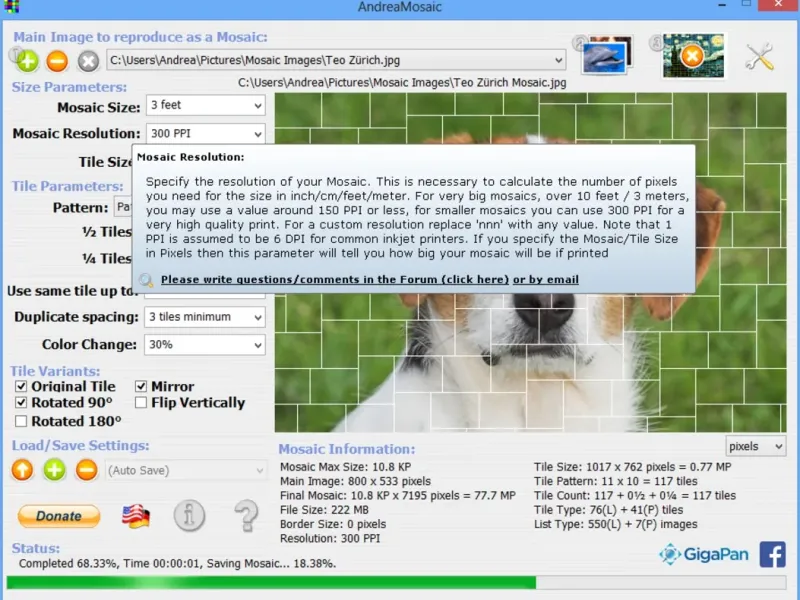Click the gray X clear images icon
Viewport: 800px width, 600px height.
click(x=88, y=61)
